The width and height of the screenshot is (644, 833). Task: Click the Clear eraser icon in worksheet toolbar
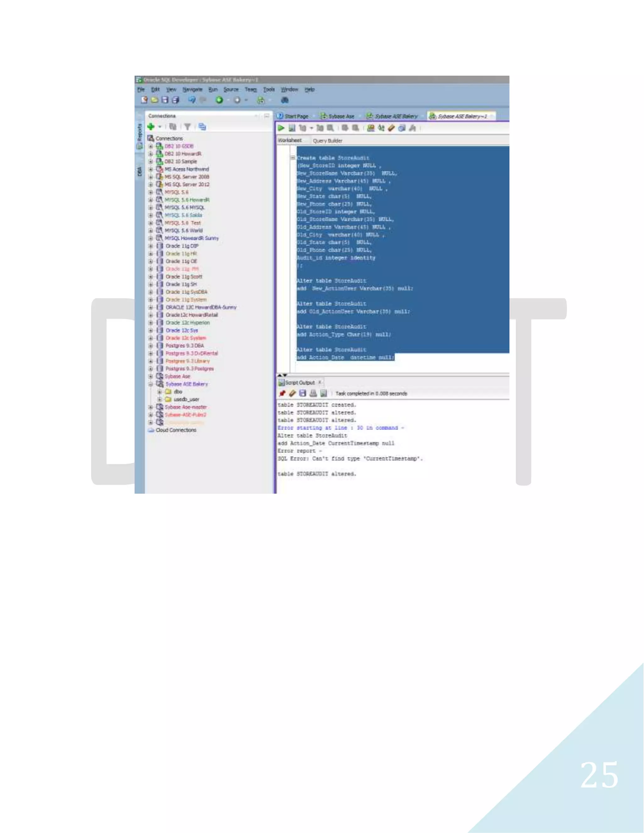click(x=391, y=128)
